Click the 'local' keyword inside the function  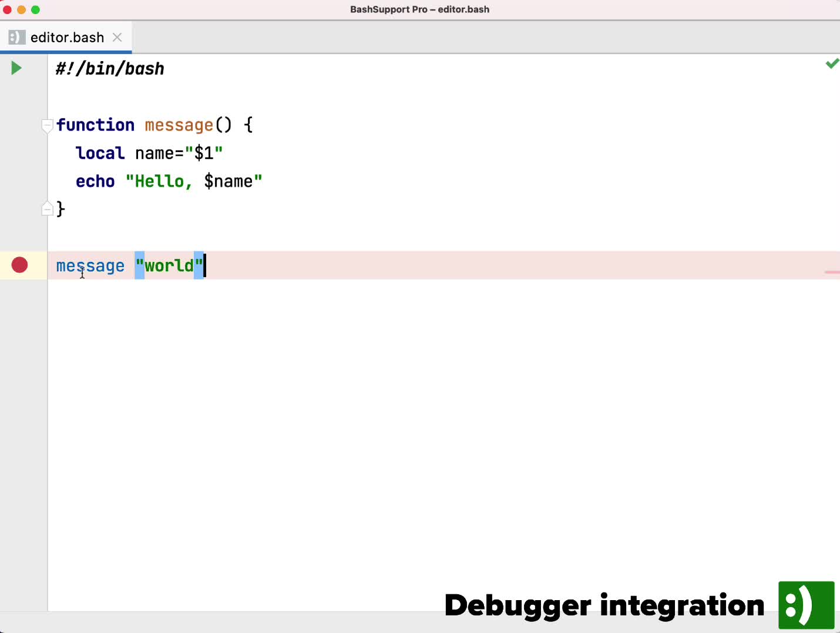100,153
